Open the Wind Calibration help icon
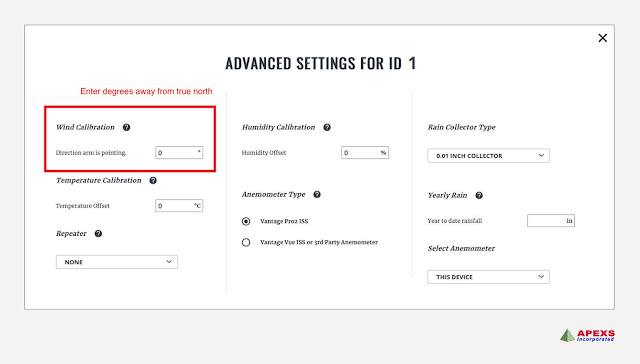Screen dimensions: 640x364 [x=127, y=127]
